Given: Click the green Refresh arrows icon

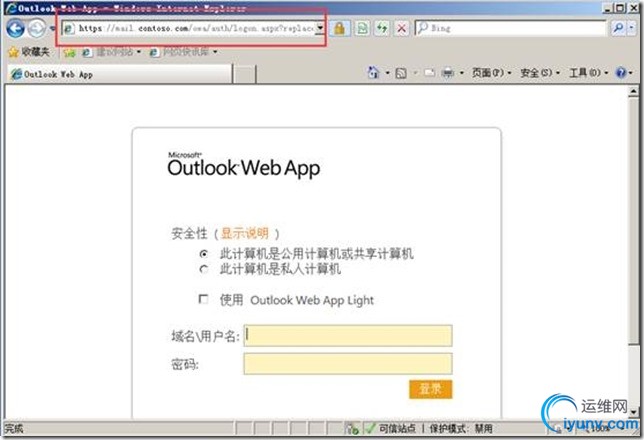Looking at the screenshot, I should (382, 28).
